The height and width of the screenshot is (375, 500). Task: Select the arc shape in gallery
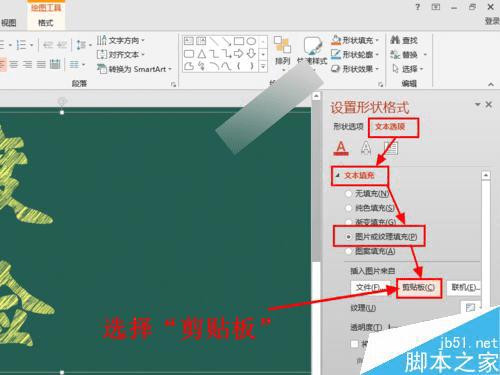point(214,66)
